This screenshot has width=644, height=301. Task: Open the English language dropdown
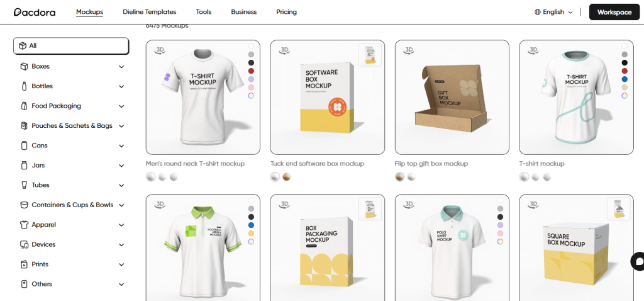[553, 12]
